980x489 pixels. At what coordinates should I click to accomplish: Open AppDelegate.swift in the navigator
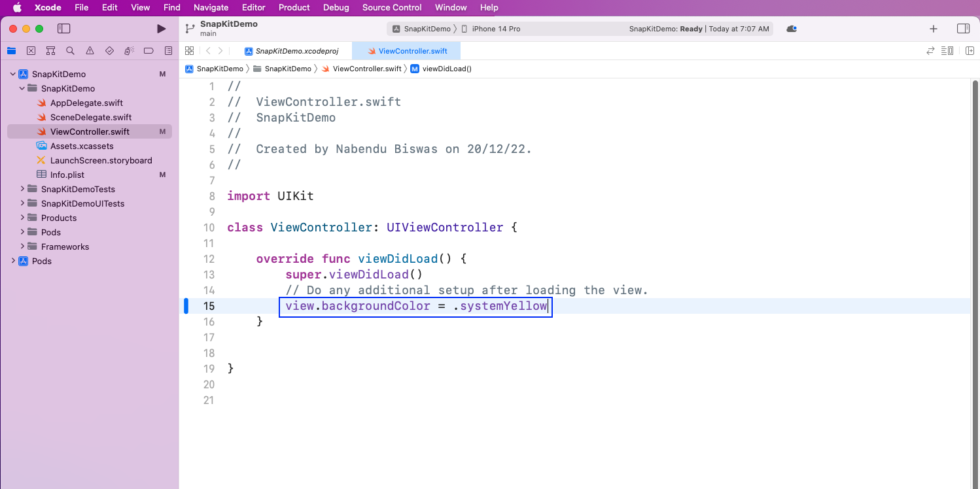(86, 103)
